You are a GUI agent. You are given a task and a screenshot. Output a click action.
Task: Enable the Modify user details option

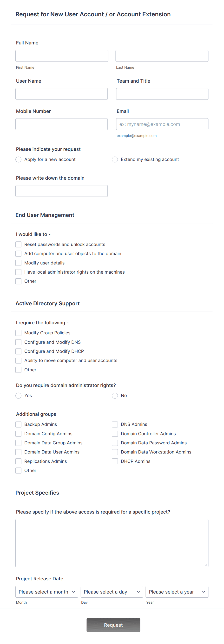(x=18, y=263)
